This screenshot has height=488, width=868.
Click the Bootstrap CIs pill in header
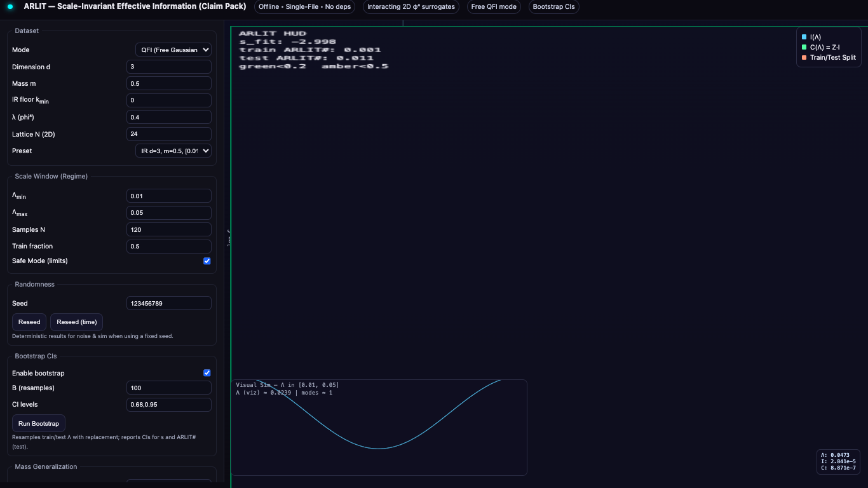553,7
